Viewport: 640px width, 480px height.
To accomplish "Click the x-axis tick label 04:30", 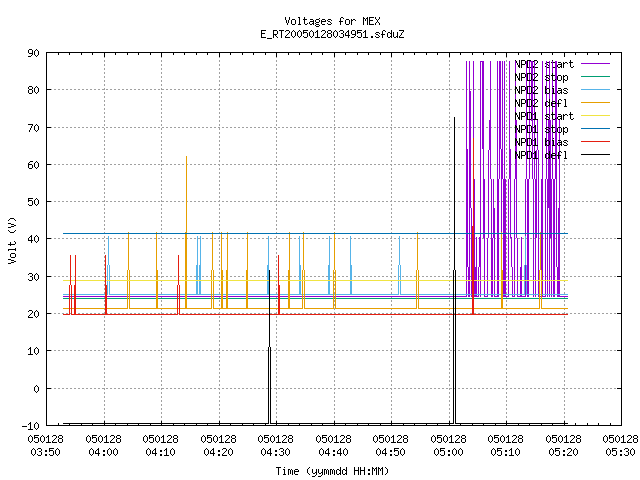I will click(x=276, y=452).
